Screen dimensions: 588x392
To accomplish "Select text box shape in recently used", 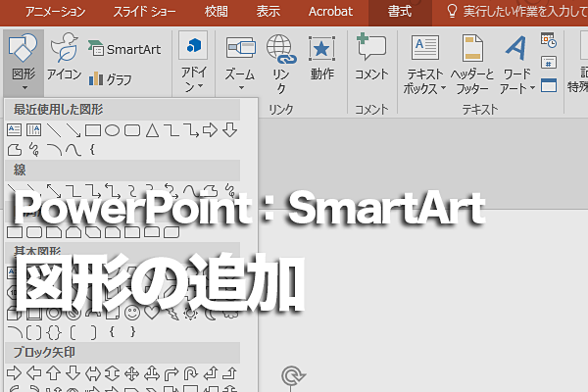I will 15,130.
